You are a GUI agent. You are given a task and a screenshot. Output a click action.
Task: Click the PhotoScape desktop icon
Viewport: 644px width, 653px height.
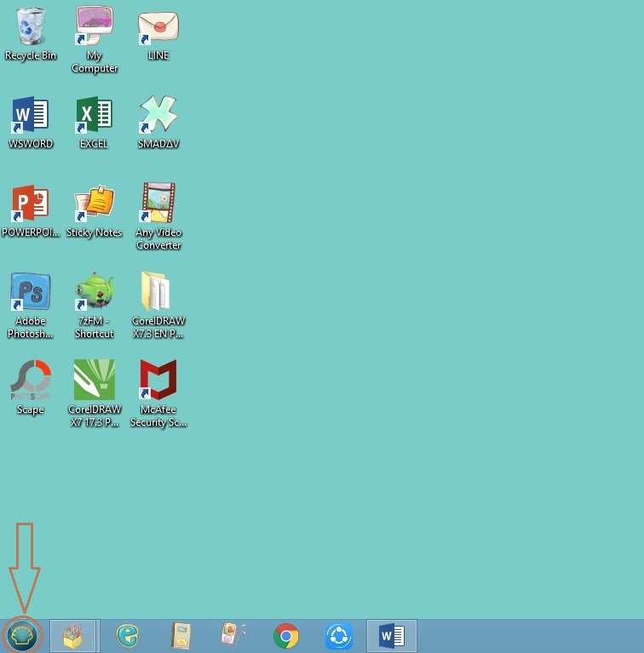(30, 381)
